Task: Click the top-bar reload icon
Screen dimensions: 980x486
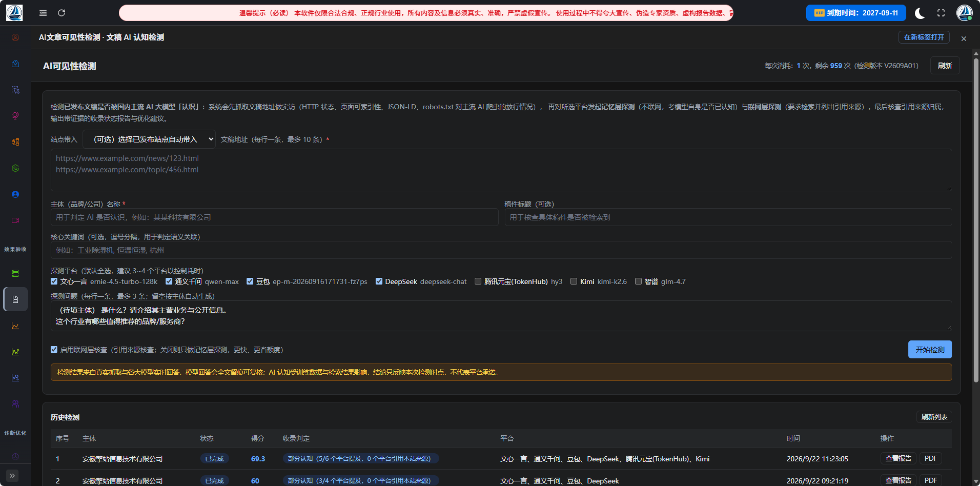Action: (62, 13)
